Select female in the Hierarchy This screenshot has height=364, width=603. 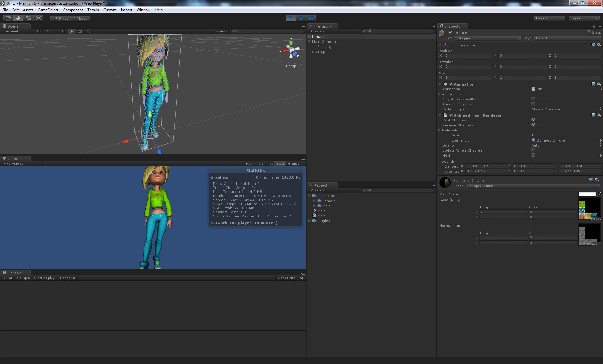pyautogui.click(x=318, y=36)
